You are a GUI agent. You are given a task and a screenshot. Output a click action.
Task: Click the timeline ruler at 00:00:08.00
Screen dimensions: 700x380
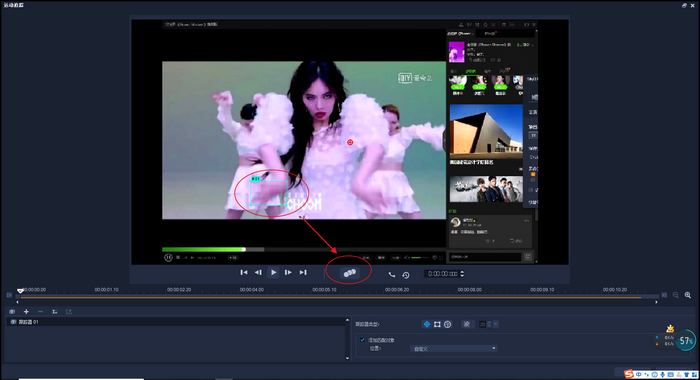click(469, 290)
